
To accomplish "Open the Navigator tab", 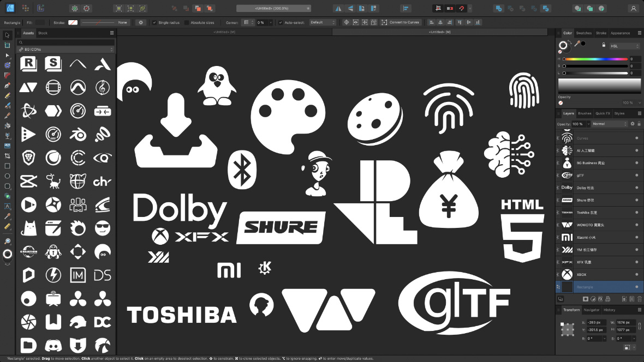I will point(591,310).
